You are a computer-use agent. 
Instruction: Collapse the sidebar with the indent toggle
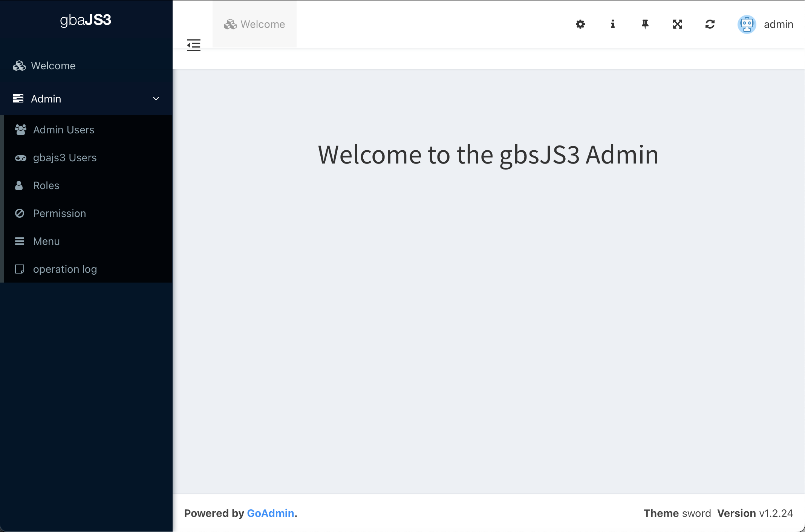coord(194,45)
